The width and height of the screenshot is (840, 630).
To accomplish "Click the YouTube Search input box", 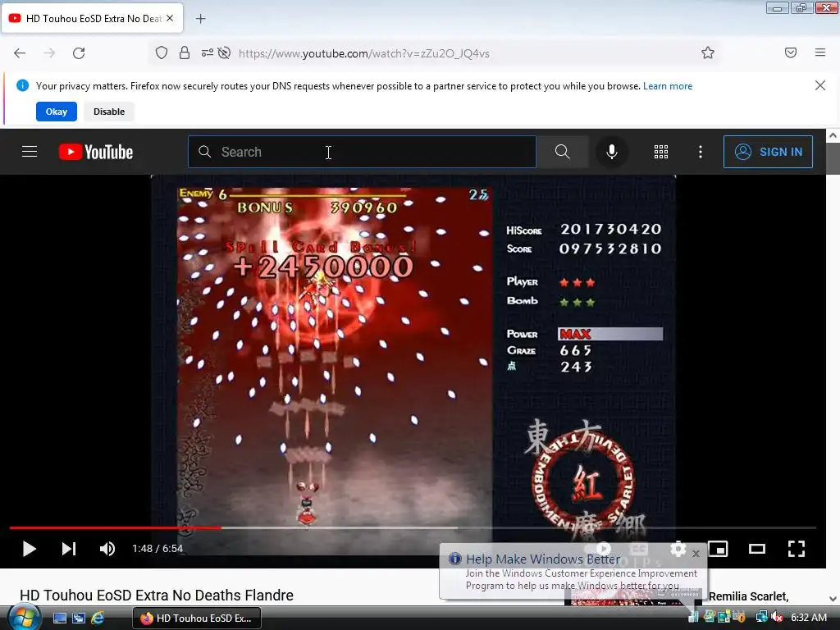I will [362, 152].
